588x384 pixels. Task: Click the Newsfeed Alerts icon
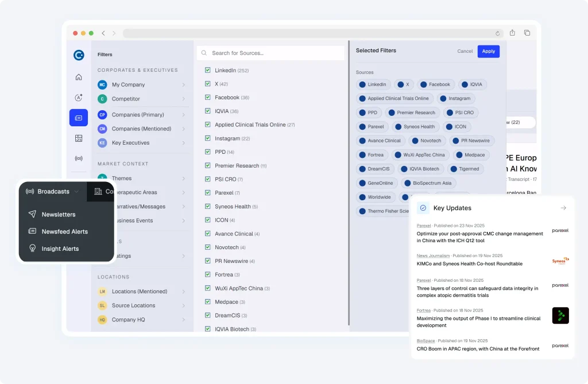coord(32,231)
